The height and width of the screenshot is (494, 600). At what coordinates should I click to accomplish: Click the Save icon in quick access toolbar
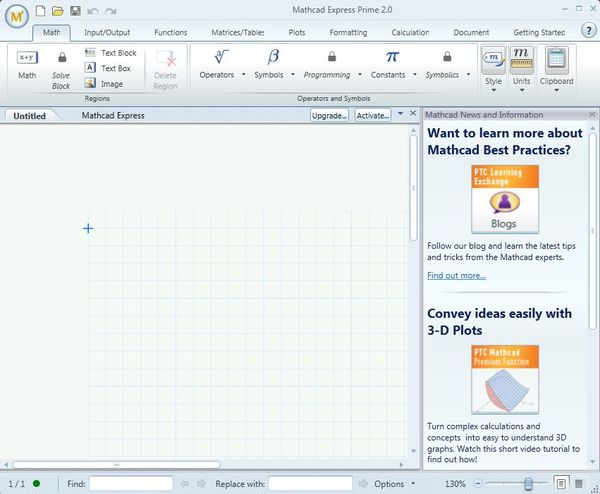click(x=75, y=11)
